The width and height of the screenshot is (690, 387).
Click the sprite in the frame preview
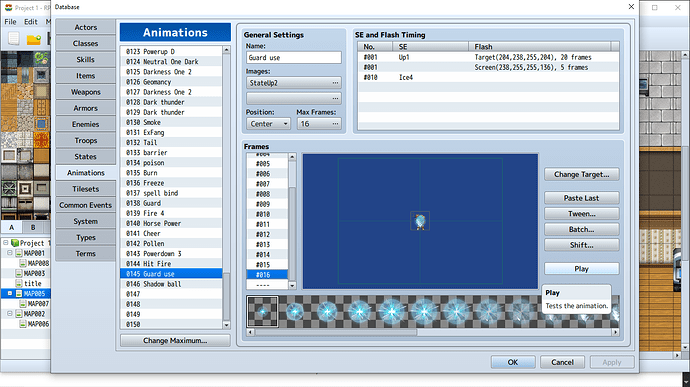420,221
